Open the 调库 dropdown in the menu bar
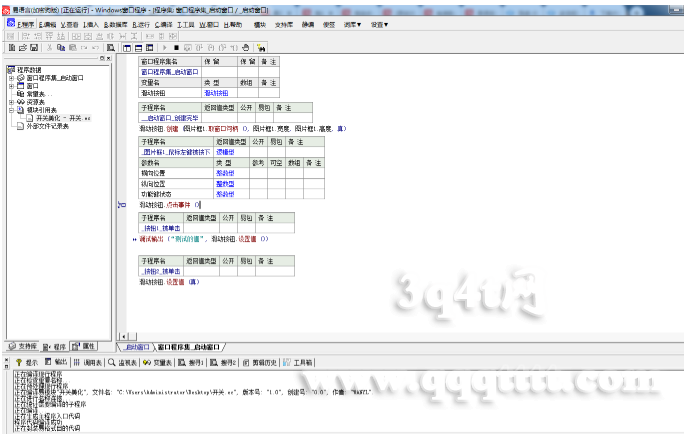 click(352, 25)
